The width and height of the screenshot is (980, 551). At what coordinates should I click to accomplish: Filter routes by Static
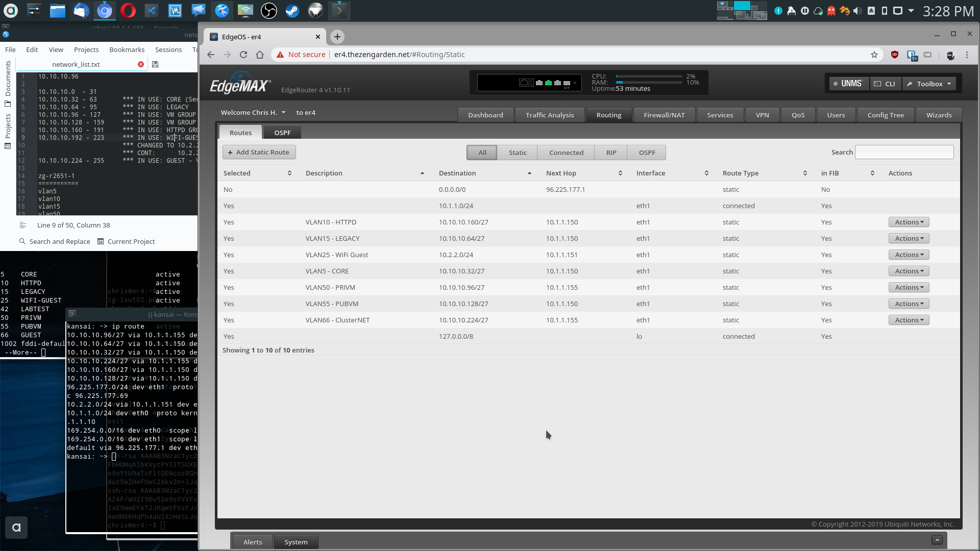click(518, 153)
